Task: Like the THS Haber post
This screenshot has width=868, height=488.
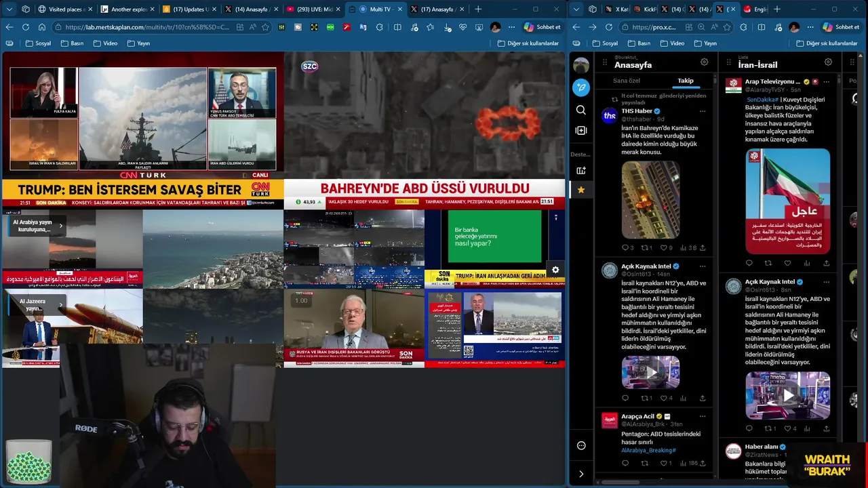Action: pos(664,247)
